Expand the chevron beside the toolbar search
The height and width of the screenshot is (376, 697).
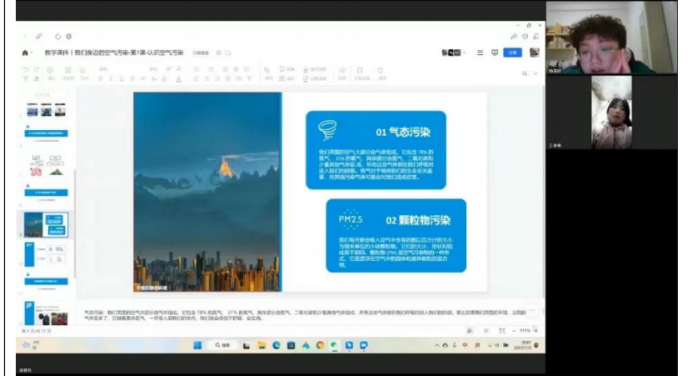pyautogui.click(x=536, y=73)
